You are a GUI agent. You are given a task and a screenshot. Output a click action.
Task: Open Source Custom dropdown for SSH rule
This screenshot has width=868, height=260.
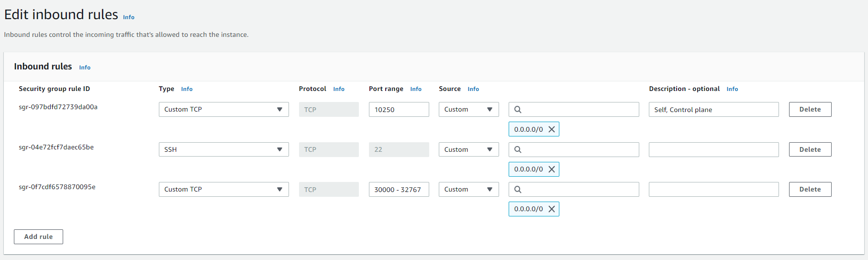pos(468,149)
